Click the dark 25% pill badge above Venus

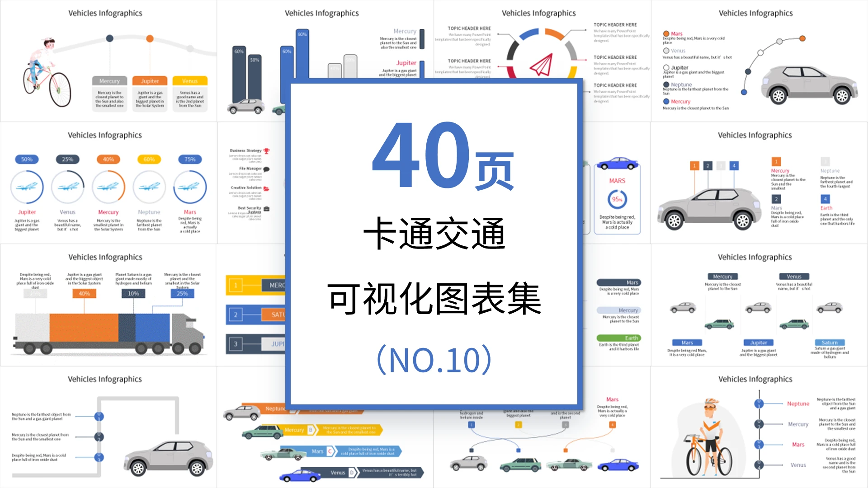click(x=67, y=160)
